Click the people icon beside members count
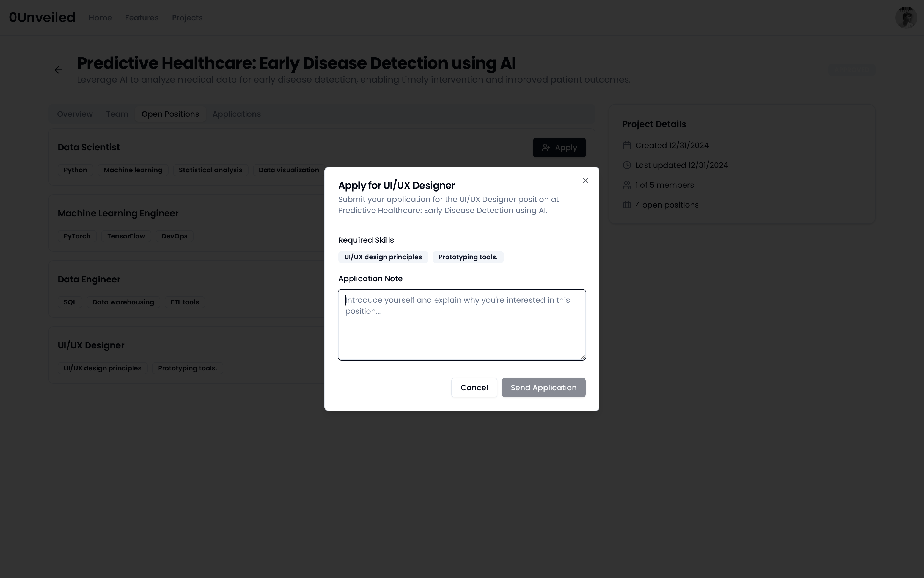 (x=626, y=185)
